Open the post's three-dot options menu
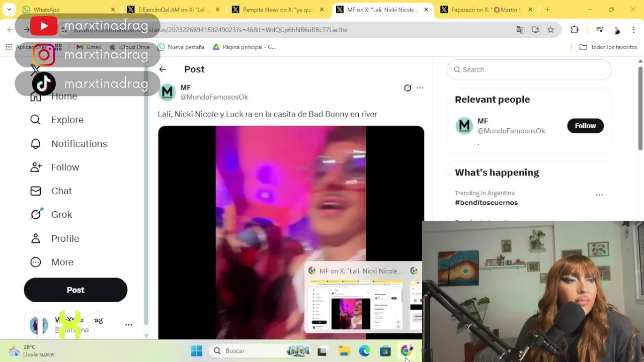The width and height of the screenshot is (644, 362). pos(420,88)
